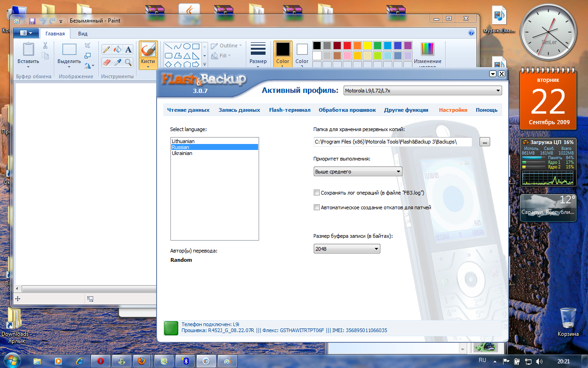This screenshot has height=368, width=588.
Task: Select Color 2 button in Paint
Action: click(302, 55)
